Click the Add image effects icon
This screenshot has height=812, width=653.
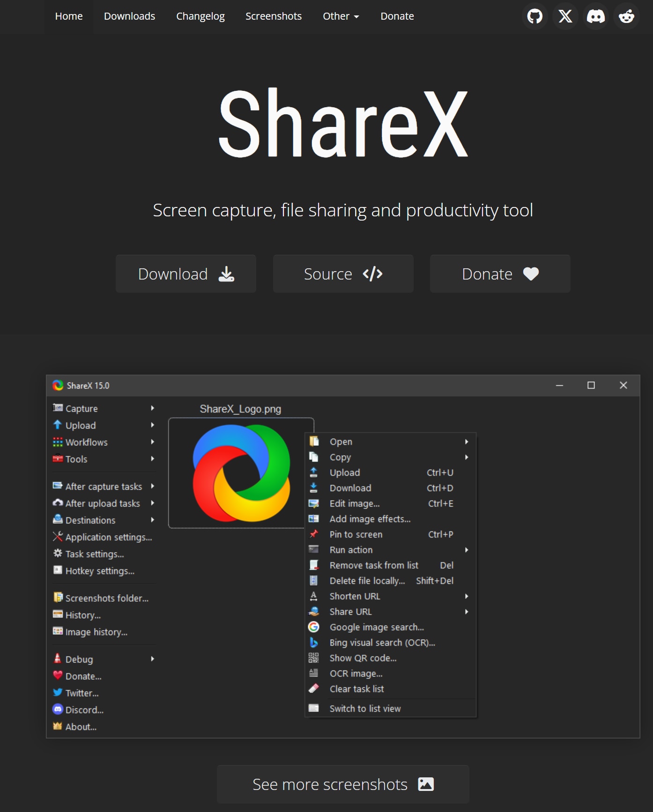314,518
